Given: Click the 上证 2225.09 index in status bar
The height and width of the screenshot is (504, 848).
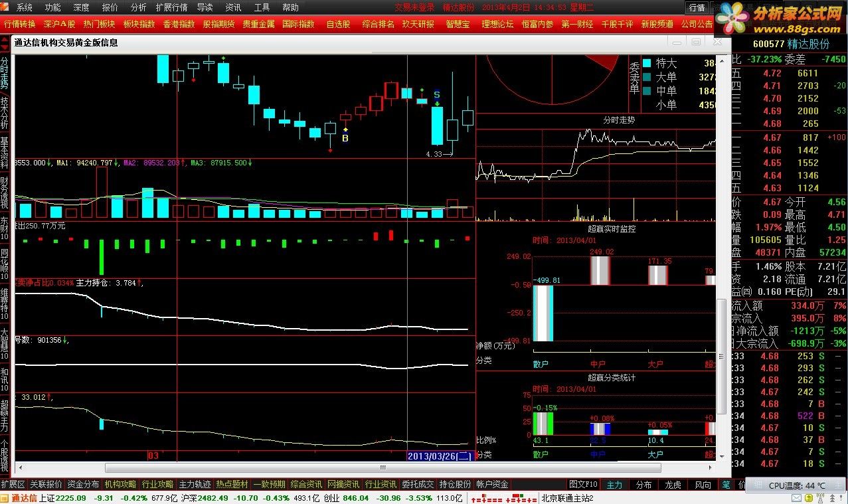Looking at the screenshot, I should 63,498.
